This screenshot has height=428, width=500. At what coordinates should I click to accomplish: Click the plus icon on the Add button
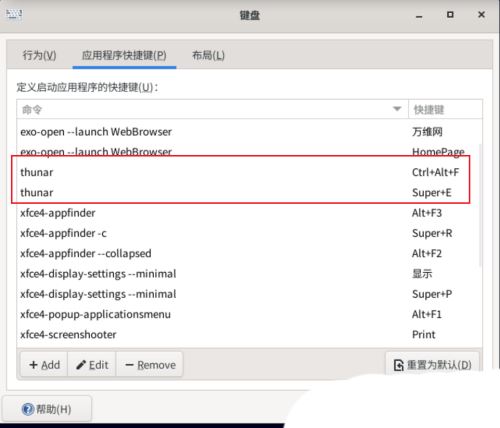point(33,365)
